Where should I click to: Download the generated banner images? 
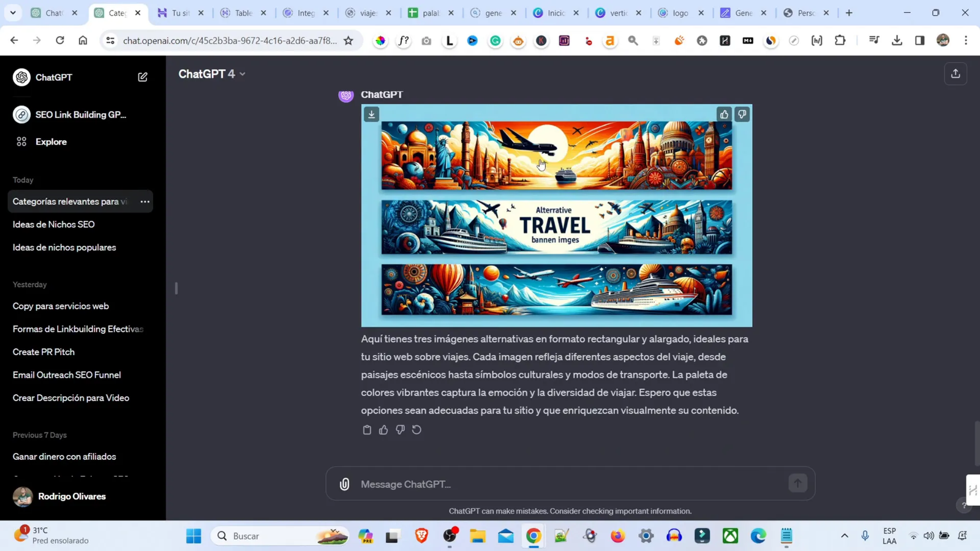pyautogui.click(x=372, y=114)
